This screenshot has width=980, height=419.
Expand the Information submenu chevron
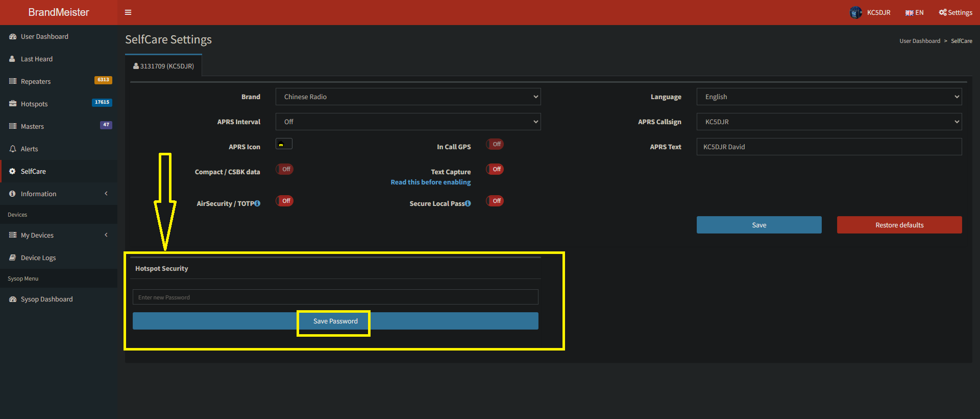point(106,194)
